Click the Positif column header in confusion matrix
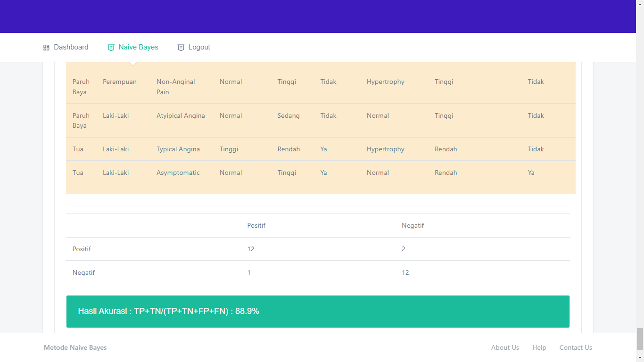Image resolution: width=644 pixels, height=362 pixels. coord(256,225)
